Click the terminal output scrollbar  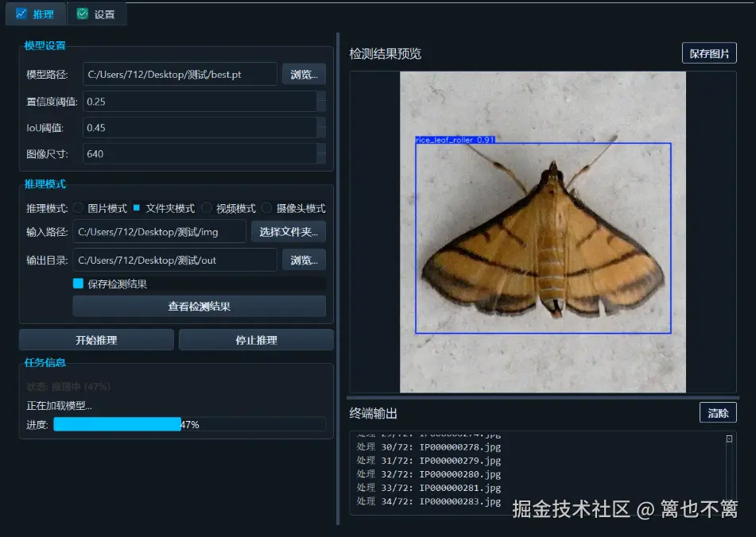(729, 472)
